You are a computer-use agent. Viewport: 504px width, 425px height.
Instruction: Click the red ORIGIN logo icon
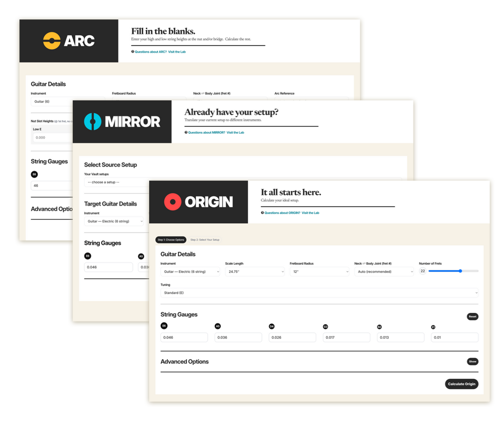click(172, 202)
